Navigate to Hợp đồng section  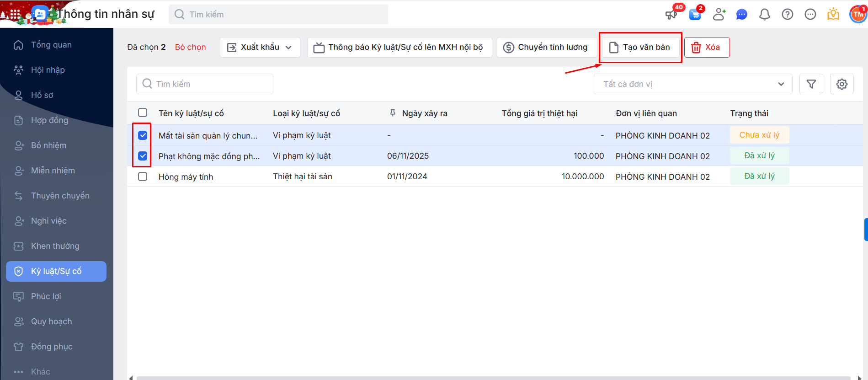pos(56,120)
